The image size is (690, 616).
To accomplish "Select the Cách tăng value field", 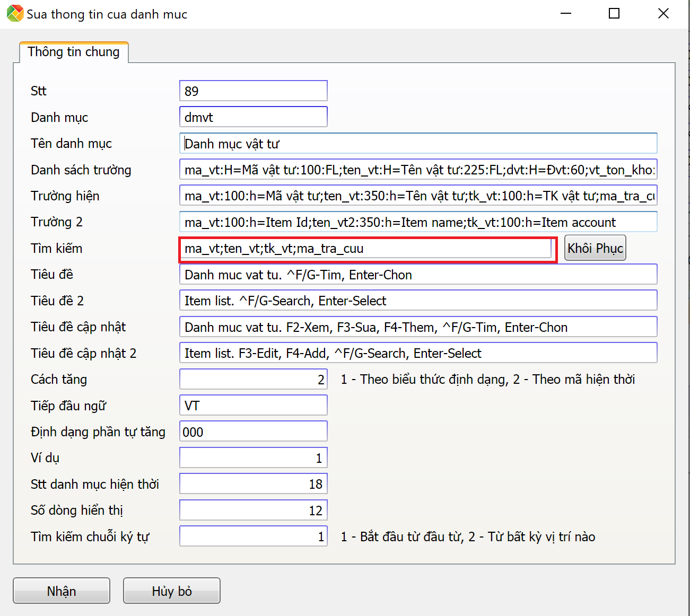I will coord(254,380).
